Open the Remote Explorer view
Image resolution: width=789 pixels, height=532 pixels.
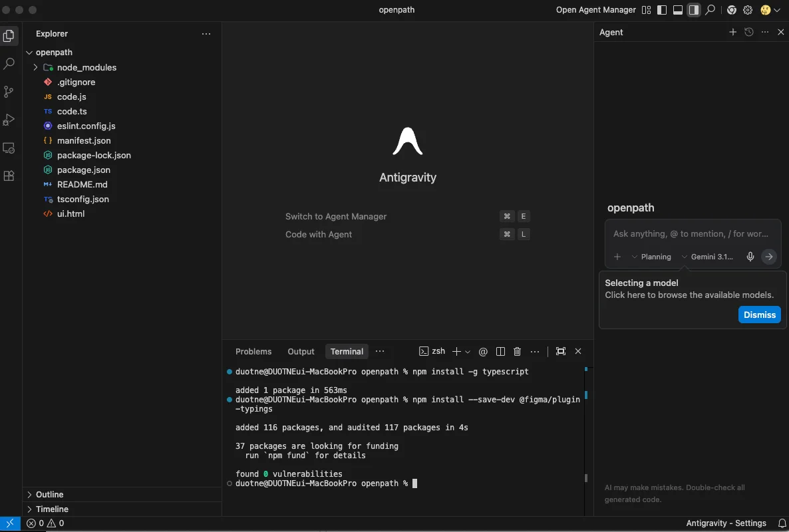click(x=9, y=148)
